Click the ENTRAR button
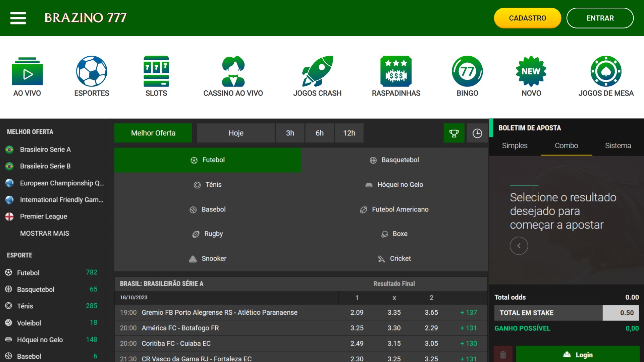Image resolution: width=644 pixels, height=362 pixels. pyautogui.click(x=600, y=18)
